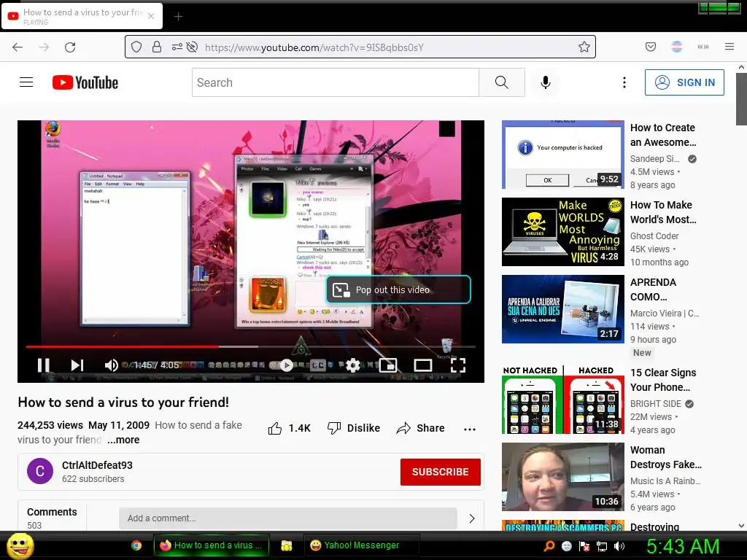This screenshot has width=747, height=560.
Task: Seek on the video progress bar
Action: tap(251, 346)
